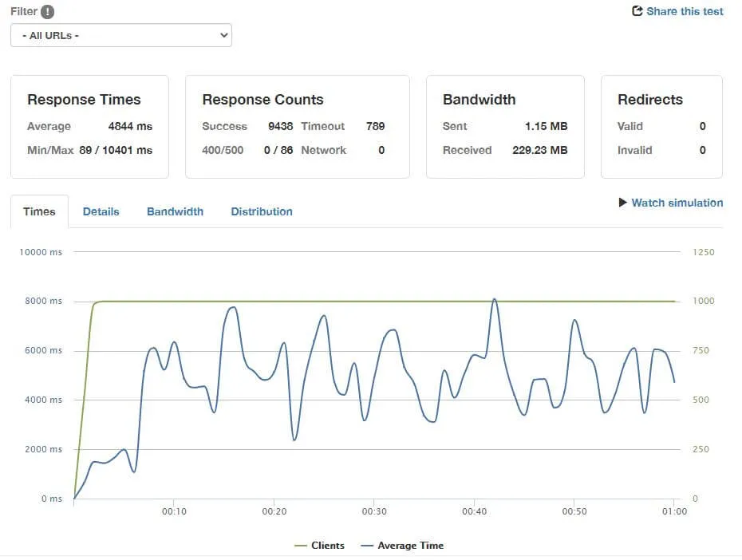Click the 8000 ms axis label

point(44,301)
